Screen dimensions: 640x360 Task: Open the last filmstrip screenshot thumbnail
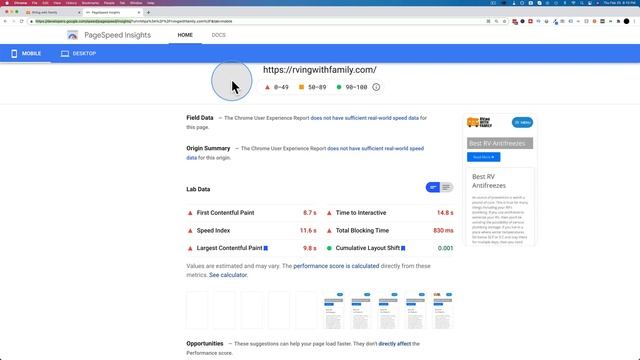pos(442,310)
